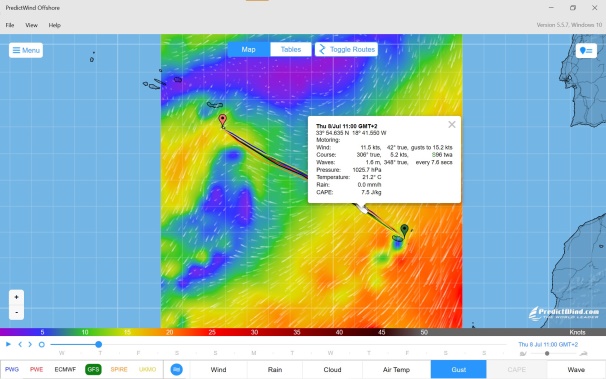
Task: Zoom in with the plus button
Action: [x=16, y=297]
